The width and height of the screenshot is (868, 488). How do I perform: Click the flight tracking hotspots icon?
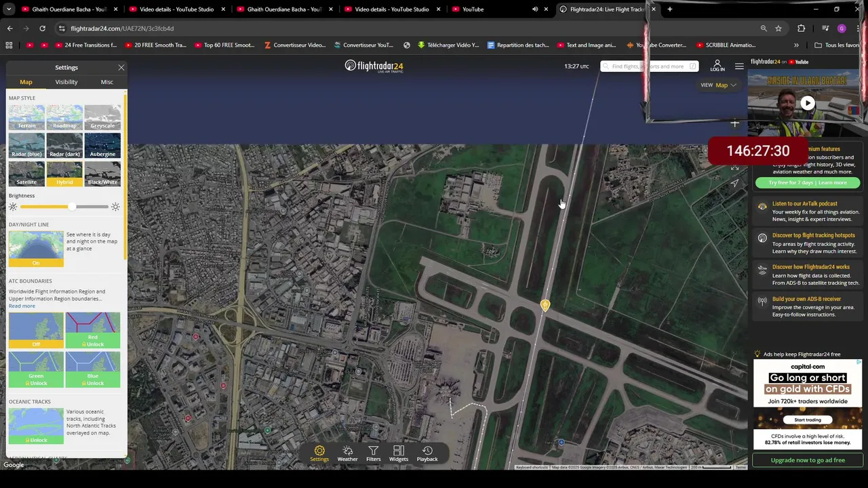pos(762,238)
